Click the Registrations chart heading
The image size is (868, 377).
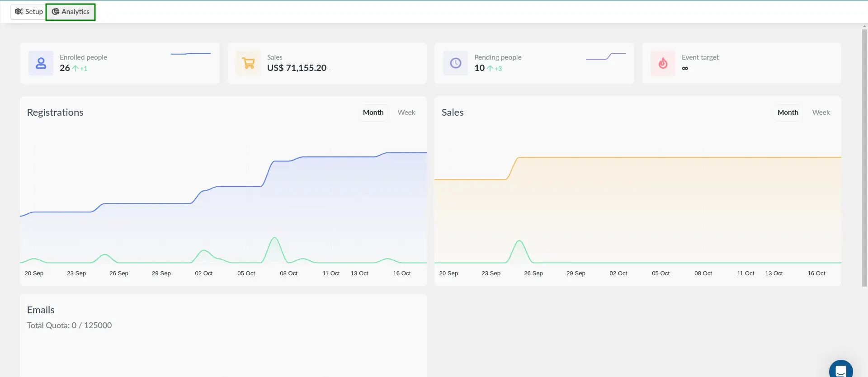(55, 113)
